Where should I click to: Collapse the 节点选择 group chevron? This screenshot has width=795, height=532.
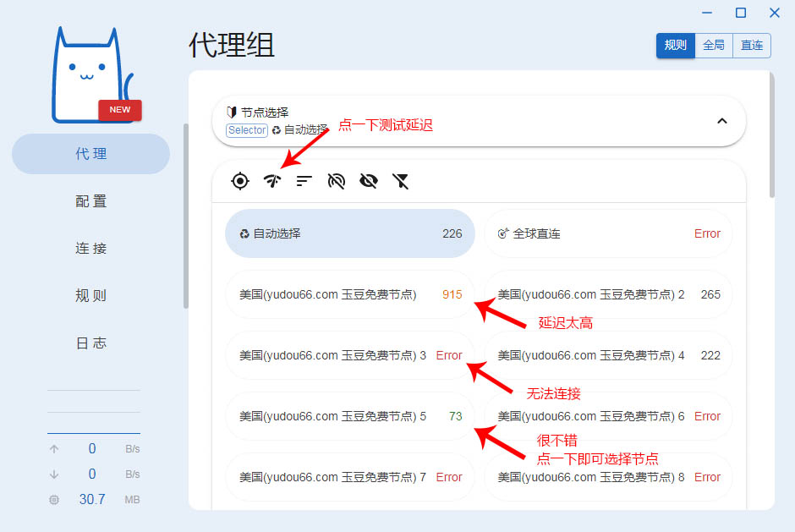[721, 121]
